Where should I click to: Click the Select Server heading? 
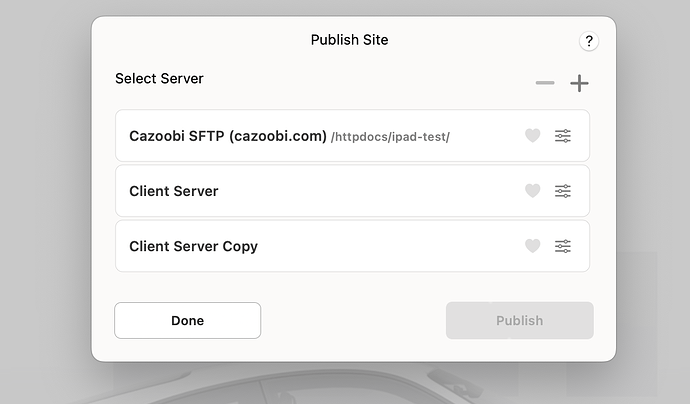(159, 78)
